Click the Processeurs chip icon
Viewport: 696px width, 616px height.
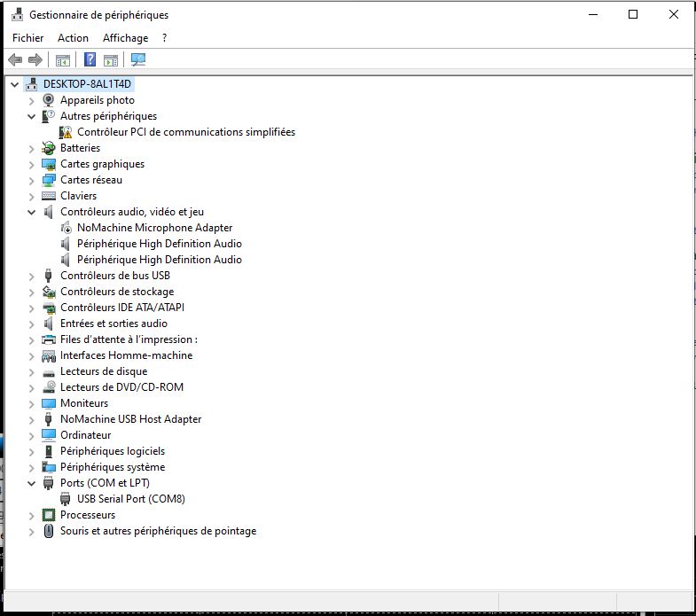[x=49, y=515]
